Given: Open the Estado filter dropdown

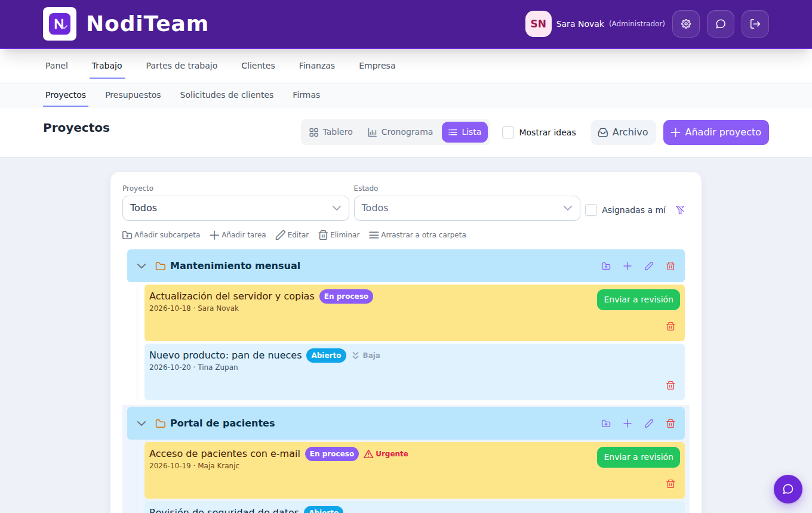Looking at the screenshot, I should [467, 208].
